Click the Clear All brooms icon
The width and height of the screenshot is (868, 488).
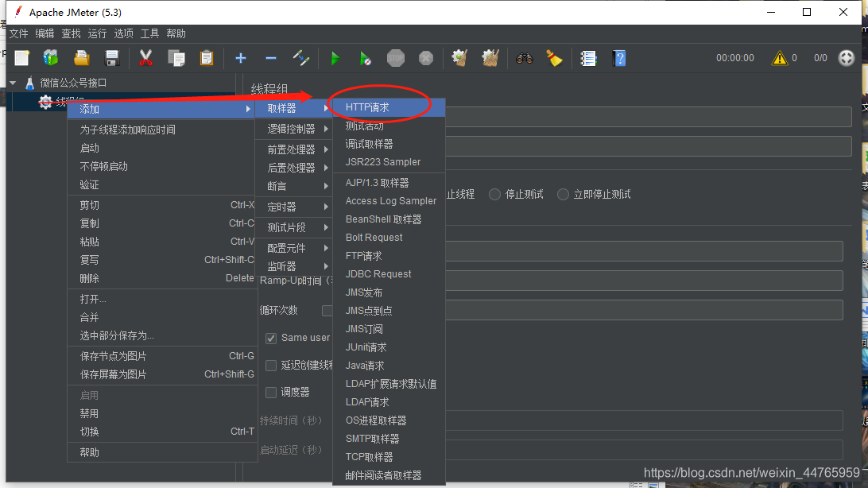(x=490, y=58)
